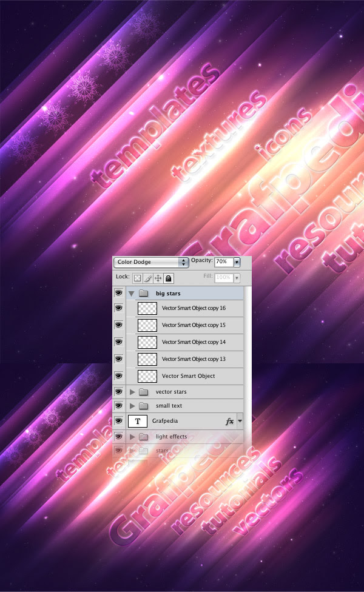Screen dimensions: 364x592
Task: Open the Opacity slider arrow
Action: coord(237,261)
